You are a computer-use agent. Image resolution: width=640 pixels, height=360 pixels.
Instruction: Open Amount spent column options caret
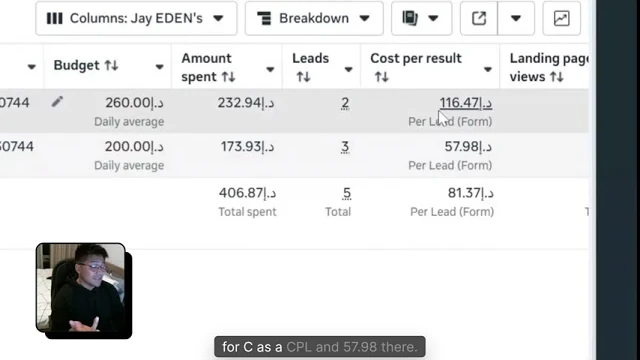click(270, 70)
